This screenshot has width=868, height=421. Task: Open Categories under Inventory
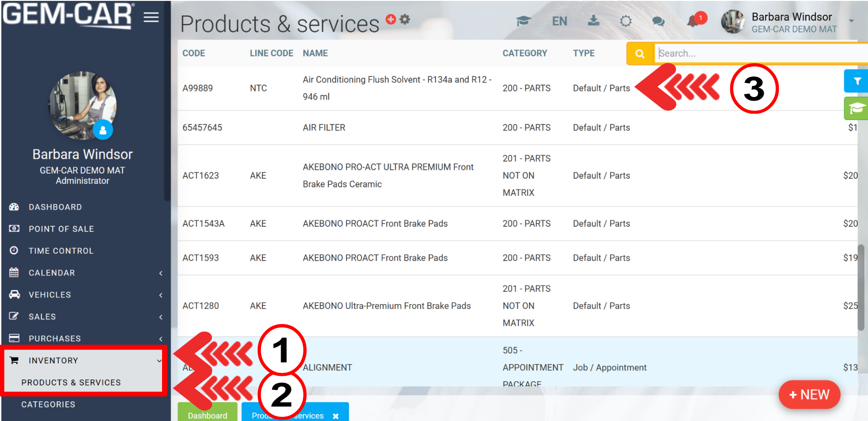(48, 404)
